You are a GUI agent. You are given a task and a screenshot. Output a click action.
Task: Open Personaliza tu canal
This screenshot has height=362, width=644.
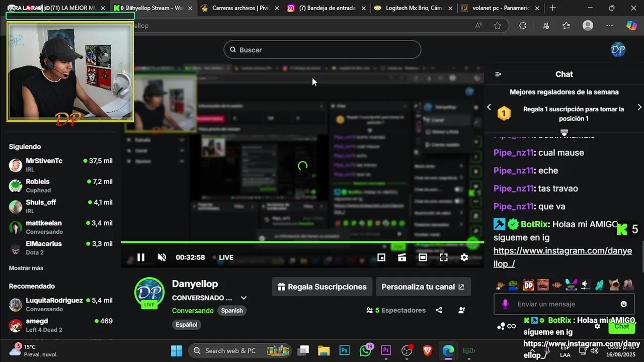tap(423, 287)
